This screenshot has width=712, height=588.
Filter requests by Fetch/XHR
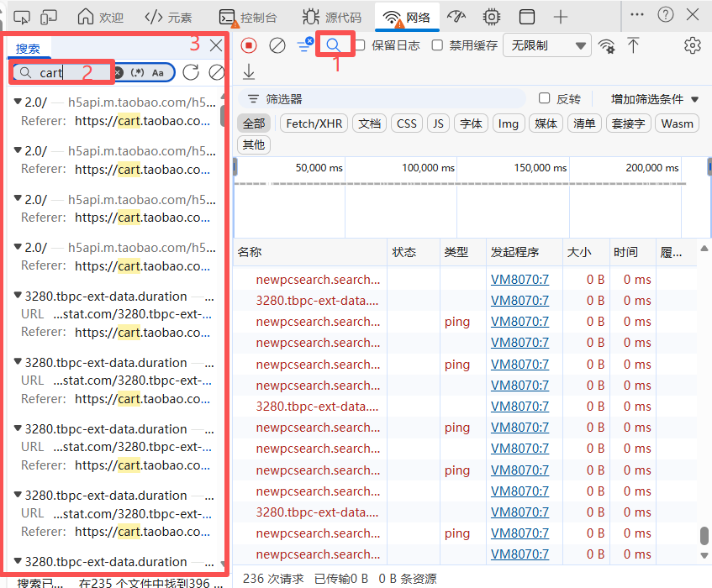[x=314, y=123]
